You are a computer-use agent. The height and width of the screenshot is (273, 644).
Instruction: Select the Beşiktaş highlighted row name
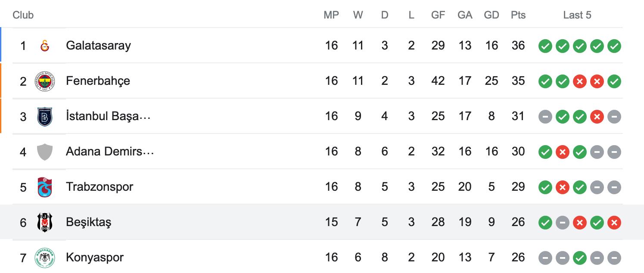[88, 222]
